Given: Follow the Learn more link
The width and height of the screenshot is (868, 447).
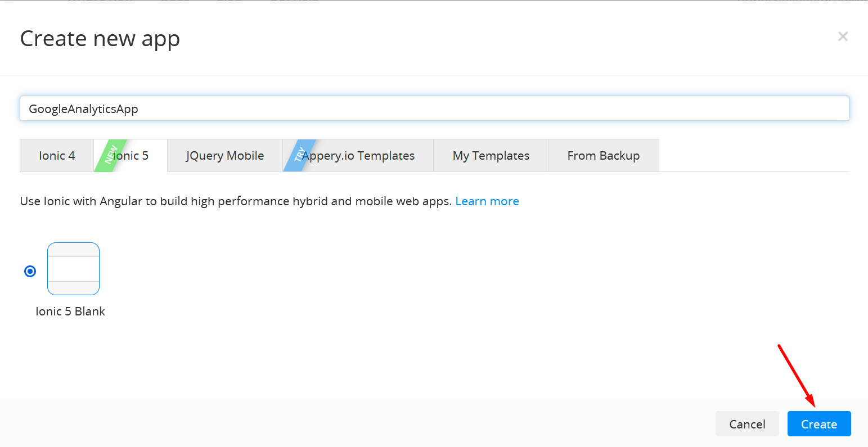Looking at the screenshot, I should 487,201.
